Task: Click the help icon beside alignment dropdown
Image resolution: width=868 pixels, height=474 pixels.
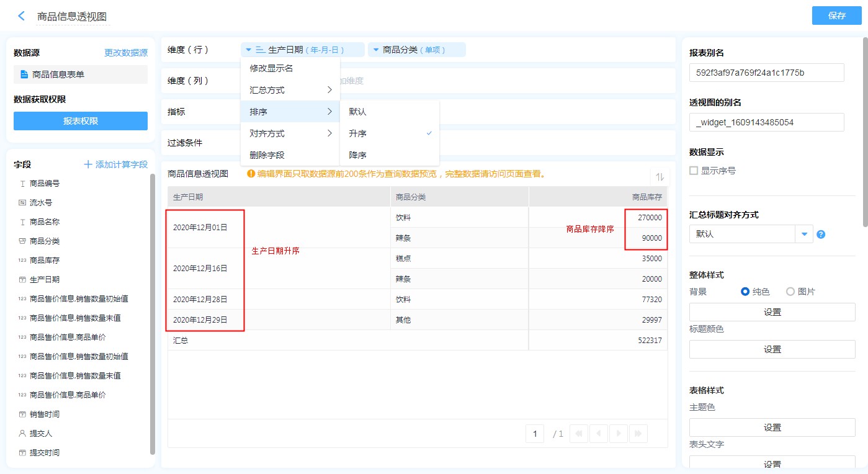Action: click(x=821, y=235)
